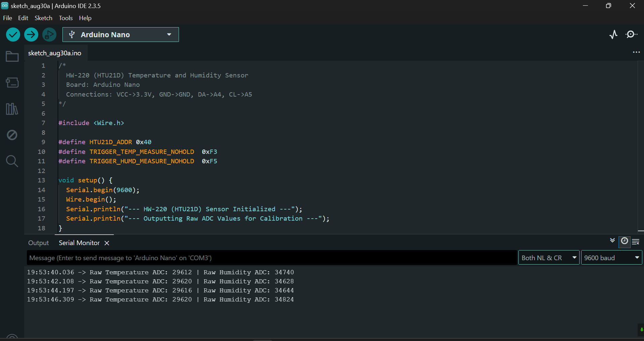Open the Serial Plotter icon
This screenshot has height=341, width=644.
[613, 35]
